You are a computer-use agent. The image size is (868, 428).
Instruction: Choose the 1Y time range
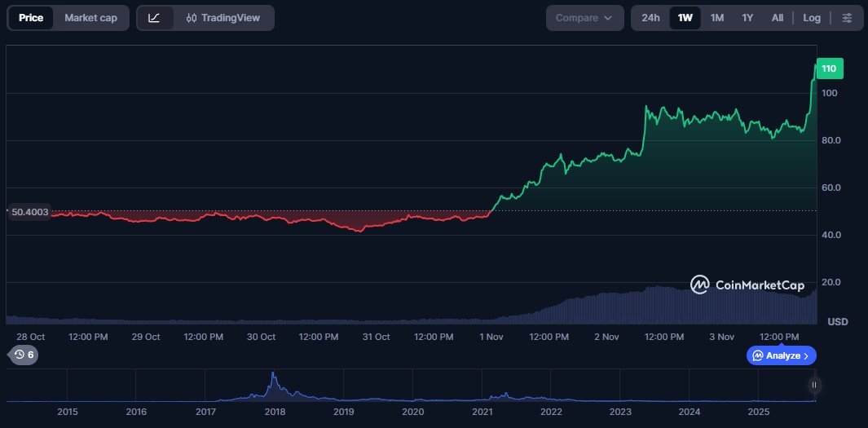[747, 18]
